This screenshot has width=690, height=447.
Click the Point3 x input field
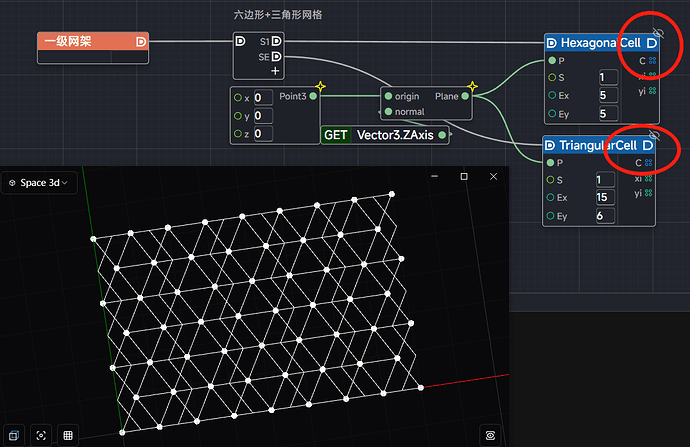(x=262, y=97)
